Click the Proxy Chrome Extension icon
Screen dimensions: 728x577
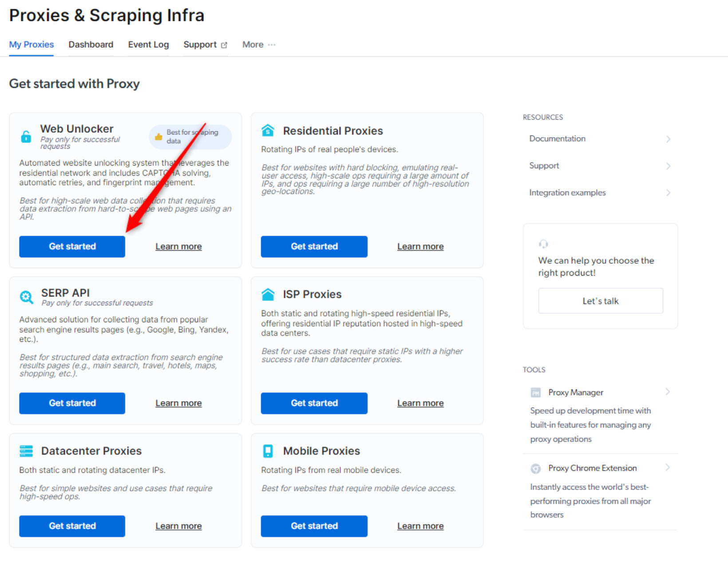(536, 468)
